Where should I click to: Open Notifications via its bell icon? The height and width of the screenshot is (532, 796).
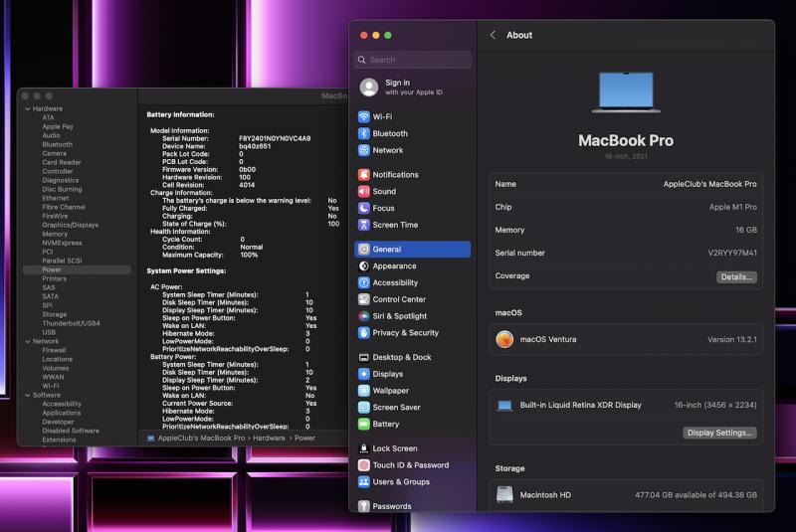pos(364,175)
